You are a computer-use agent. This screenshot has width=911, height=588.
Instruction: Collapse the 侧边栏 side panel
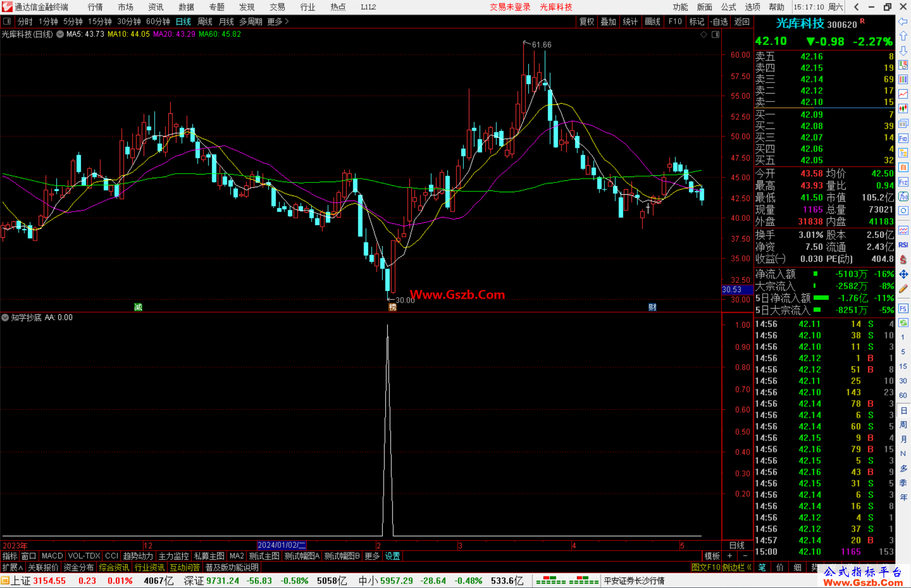(737, 567)
